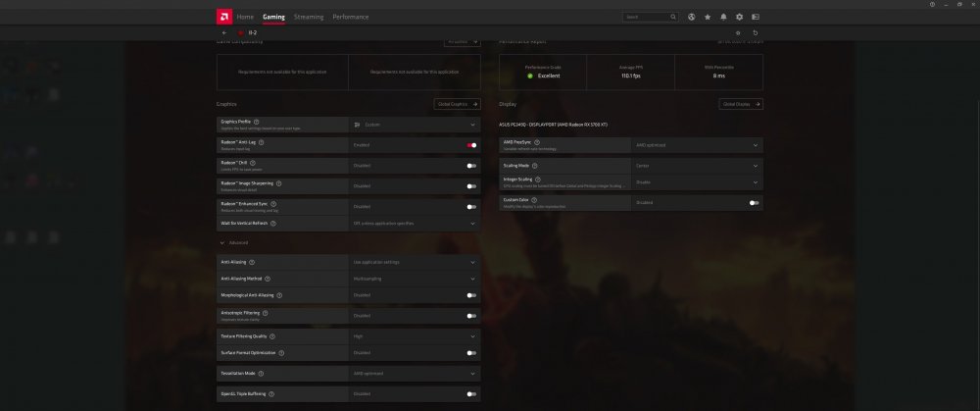Disable the Radeon Anti-Lag toggle
The height and width of the screenshot is (411, 980).
(472, 145)
